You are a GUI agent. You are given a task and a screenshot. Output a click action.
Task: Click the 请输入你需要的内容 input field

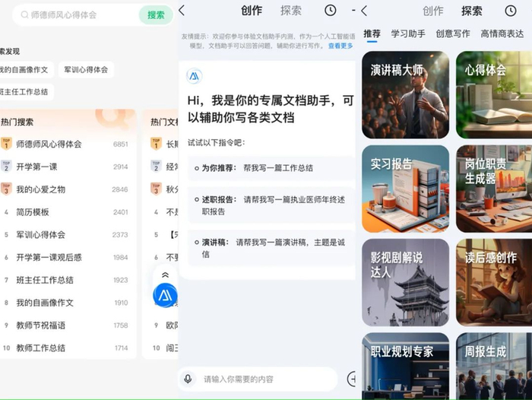point(258,379)
